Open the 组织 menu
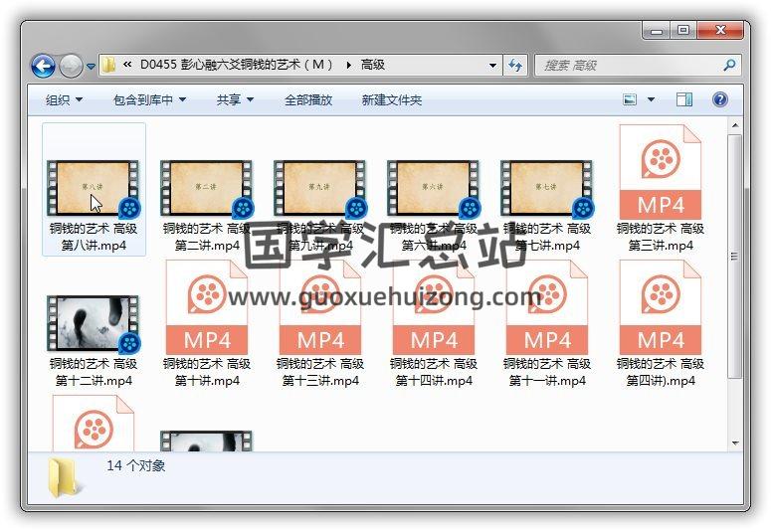 (x=64, y=100)
